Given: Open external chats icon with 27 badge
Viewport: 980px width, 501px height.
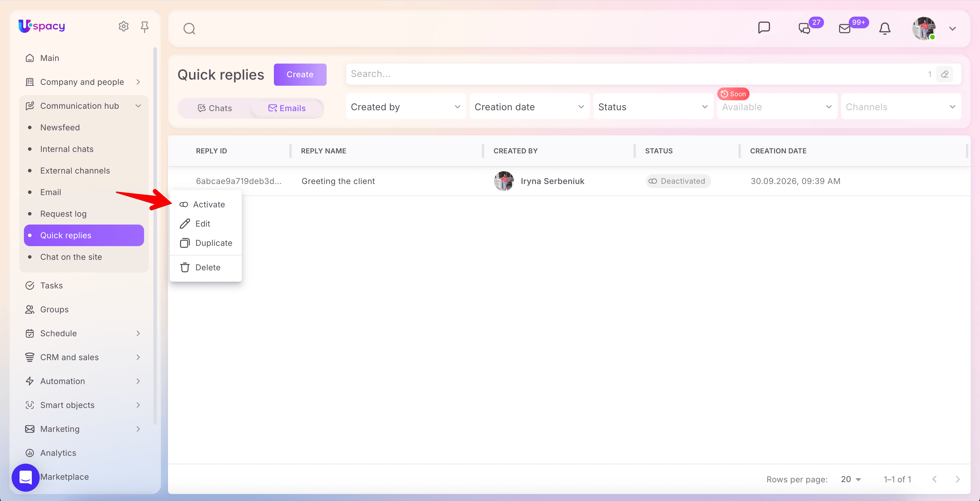Looking at the screenshot, I should click(x=805, y=29).
